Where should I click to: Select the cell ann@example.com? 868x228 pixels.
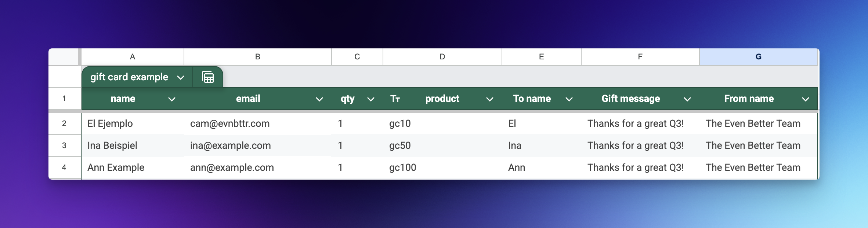click(258, 168)
